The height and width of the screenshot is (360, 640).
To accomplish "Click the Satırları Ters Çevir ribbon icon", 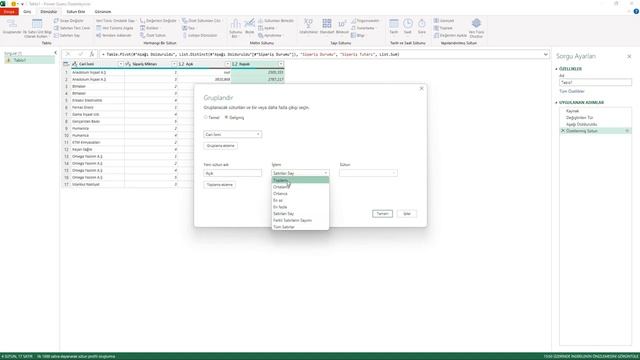I will pyautogui.click(x=72, y=28).
